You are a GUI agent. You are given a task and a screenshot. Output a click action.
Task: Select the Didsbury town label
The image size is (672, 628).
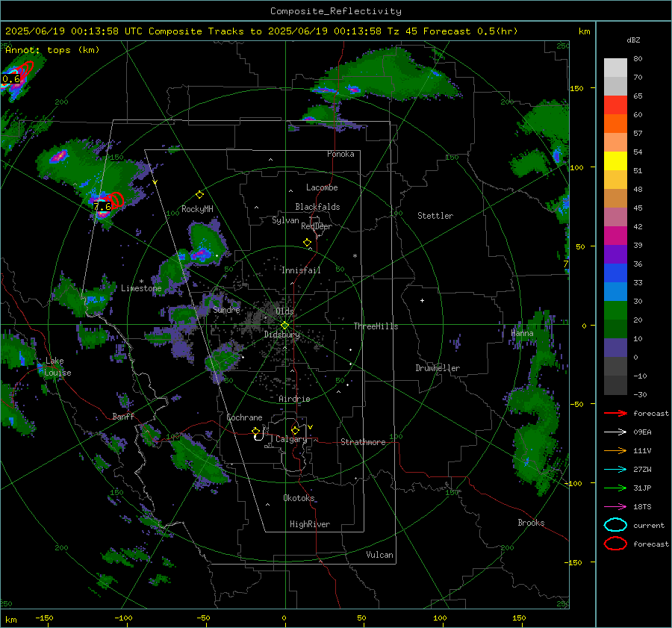pyautogui.click(x=281, y=335)
